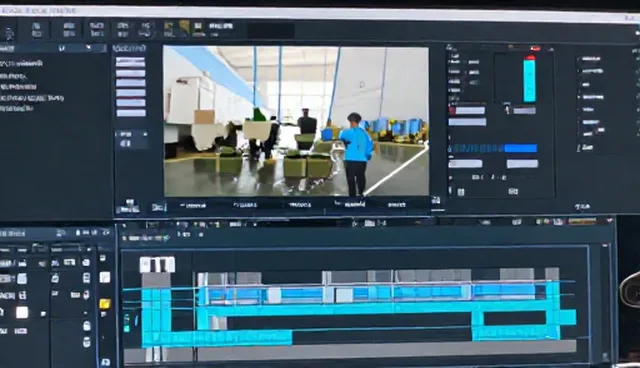Select the white clip at the timeline's start
The height and width of the screenshot is (368, 640).
pyautogui.click(x=158, y=264)
